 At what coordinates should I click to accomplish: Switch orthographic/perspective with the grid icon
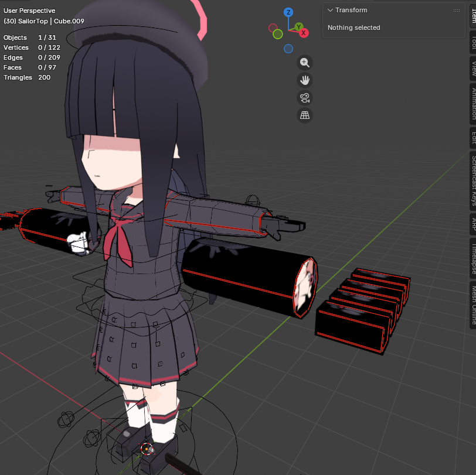[305, 115]
